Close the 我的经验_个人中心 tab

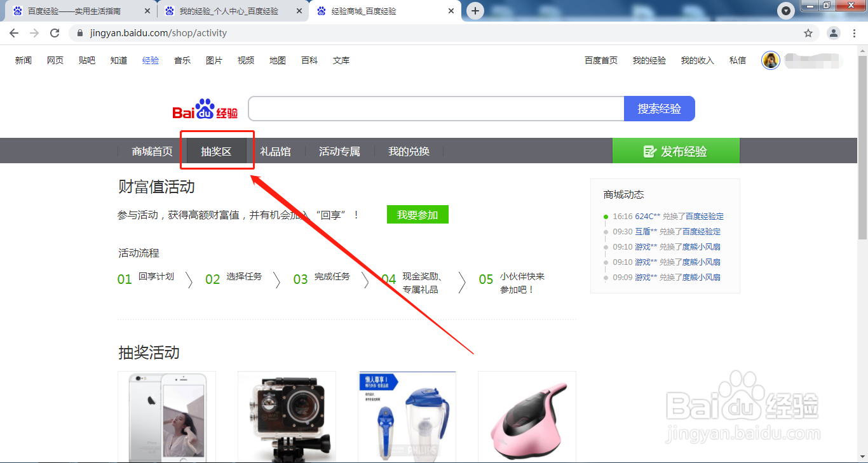pyautogui.click(x=299, y=11)
